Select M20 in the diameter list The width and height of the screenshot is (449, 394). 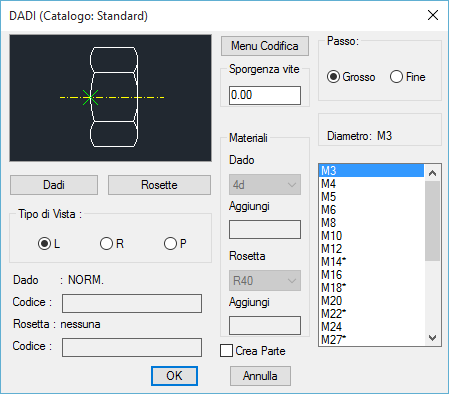(372, 301)
